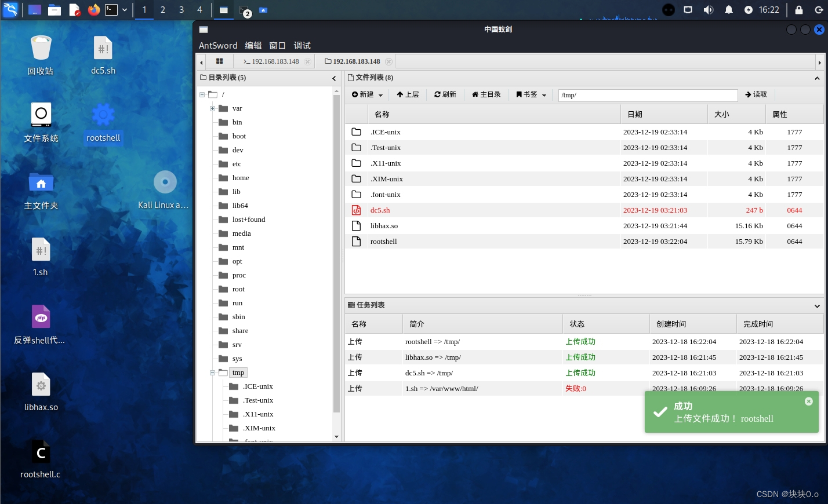Open the Kali applications menu icon
The height and width of the screenshot is (504, 828).
point(10,10)
